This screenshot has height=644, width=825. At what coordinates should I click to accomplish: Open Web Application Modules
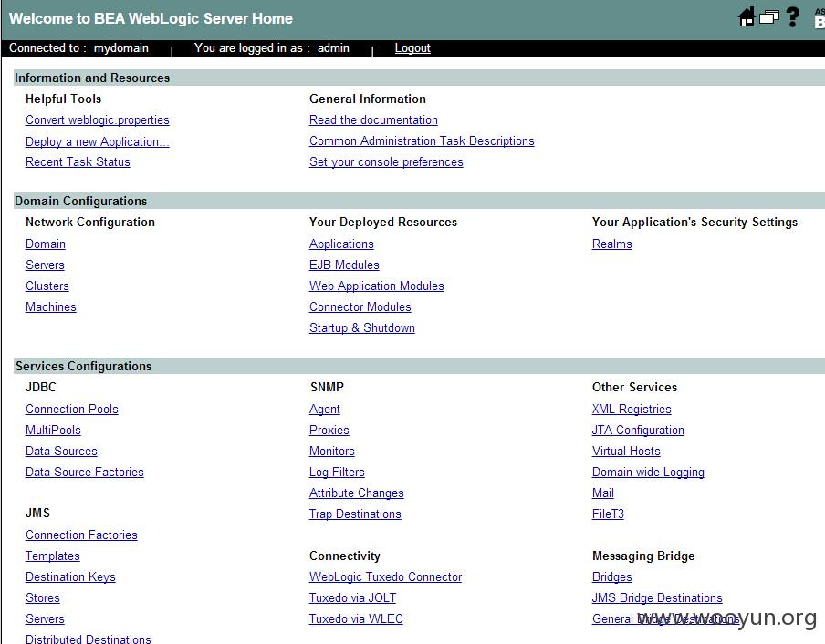(x=377, y=286)
